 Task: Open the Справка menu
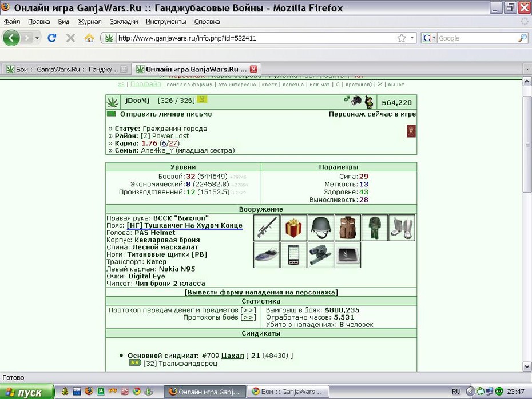[x=207, y=22]
